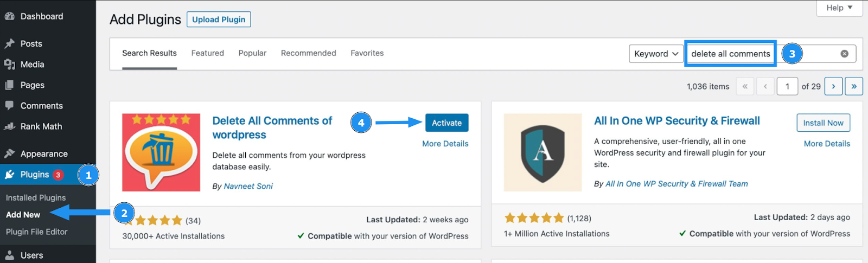Open the Users menu label
This screenshot has height=263, width=868.
31,255
